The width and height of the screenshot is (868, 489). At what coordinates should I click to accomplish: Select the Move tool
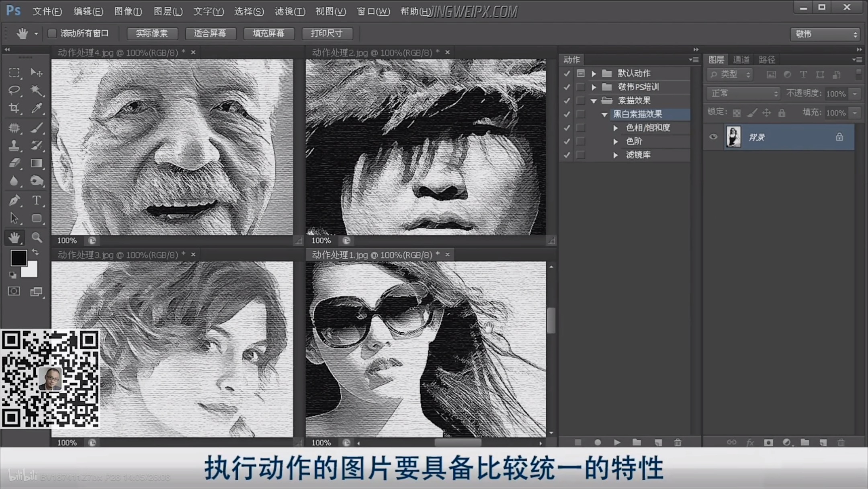click(x=37, y=72)
